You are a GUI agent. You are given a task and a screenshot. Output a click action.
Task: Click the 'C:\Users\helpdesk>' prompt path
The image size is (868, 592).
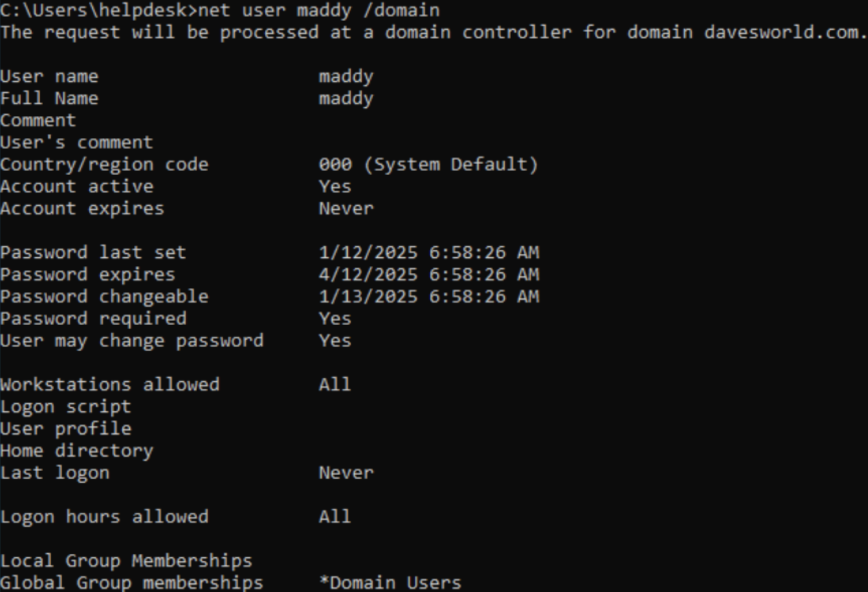tap(99, 10)
